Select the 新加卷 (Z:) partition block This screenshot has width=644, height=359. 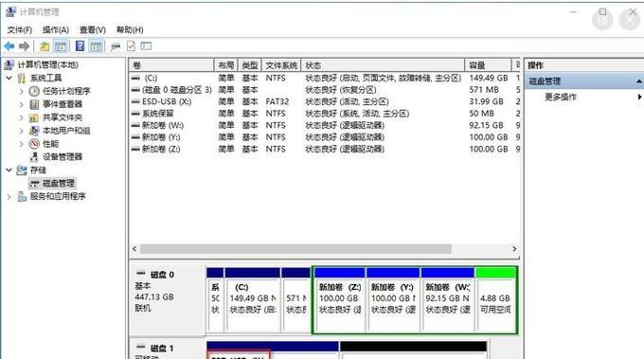pos(339,298)
